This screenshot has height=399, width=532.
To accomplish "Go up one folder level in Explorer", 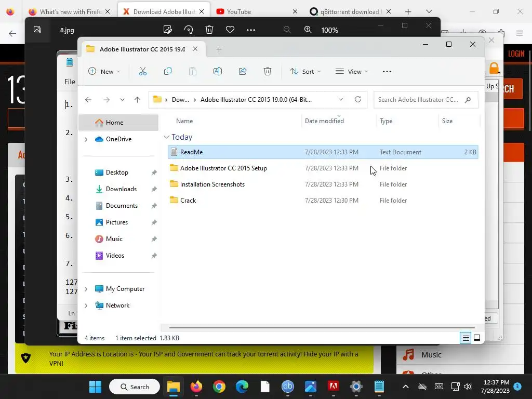I will click(x=137, y=100).
